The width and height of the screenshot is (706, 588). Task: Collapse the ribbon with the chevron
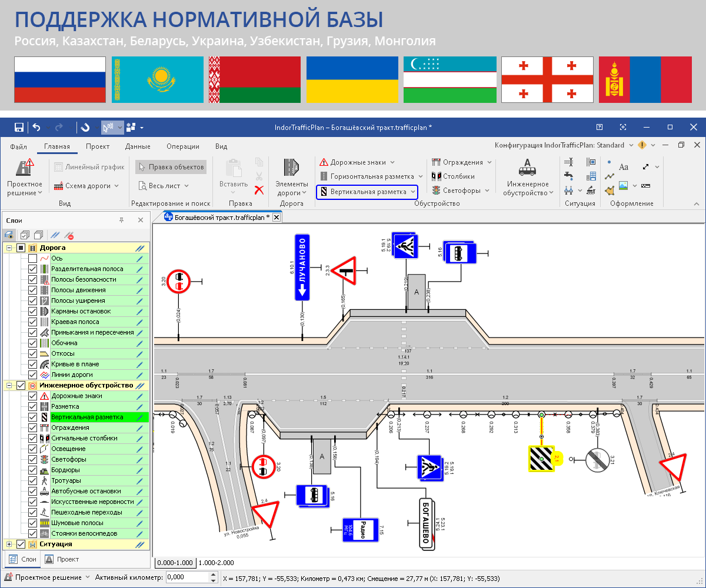tap(697, 203)
